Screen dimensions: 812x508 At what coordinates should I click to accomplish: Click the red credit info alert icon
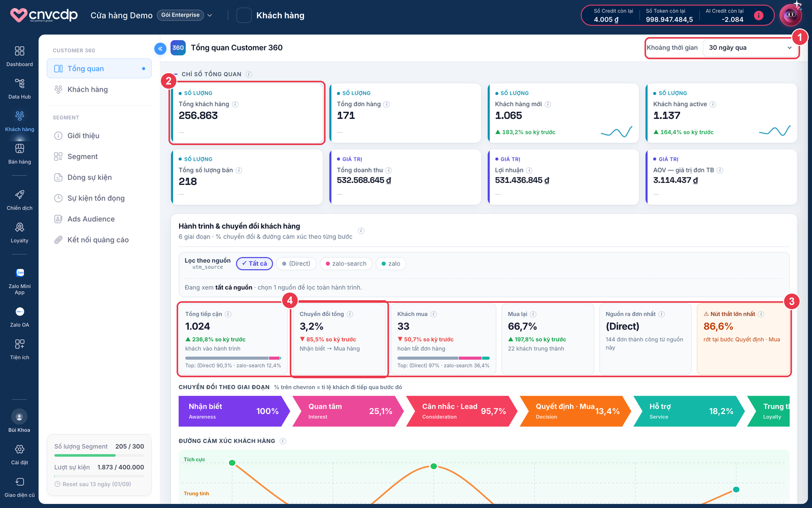(759, 15)
